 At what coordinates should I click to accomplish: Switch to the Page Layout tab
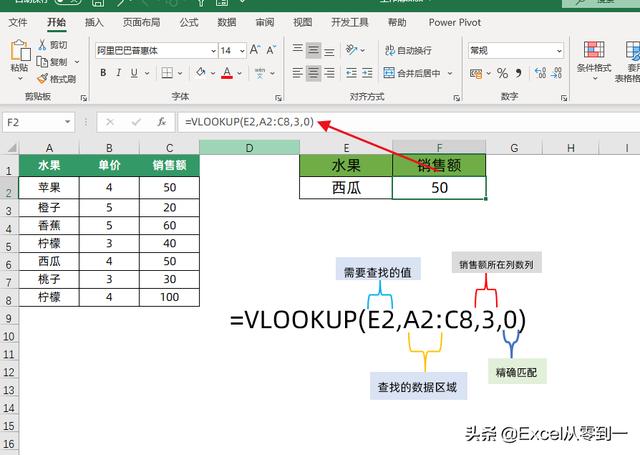pos(142,22)
